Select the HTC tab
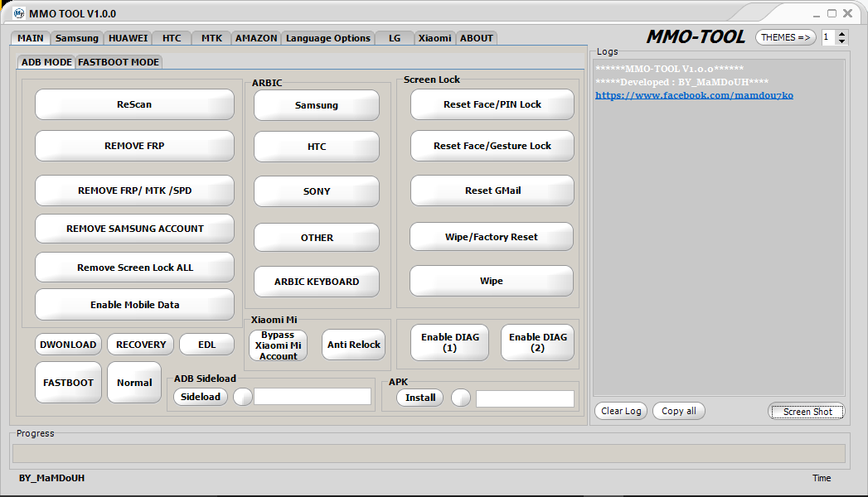The height and width of the screenshot is (497, 868). click(172, 38)
